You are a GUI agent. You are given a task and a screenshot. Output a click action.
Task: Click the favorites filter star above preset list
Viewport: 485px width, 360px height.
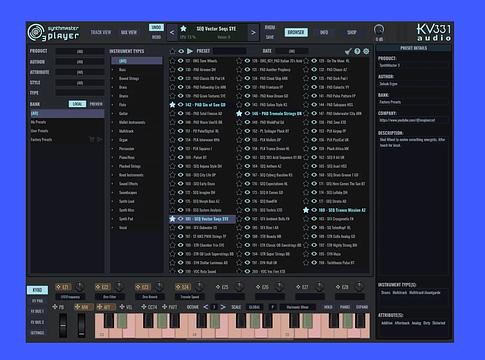(x=172, y=51)
